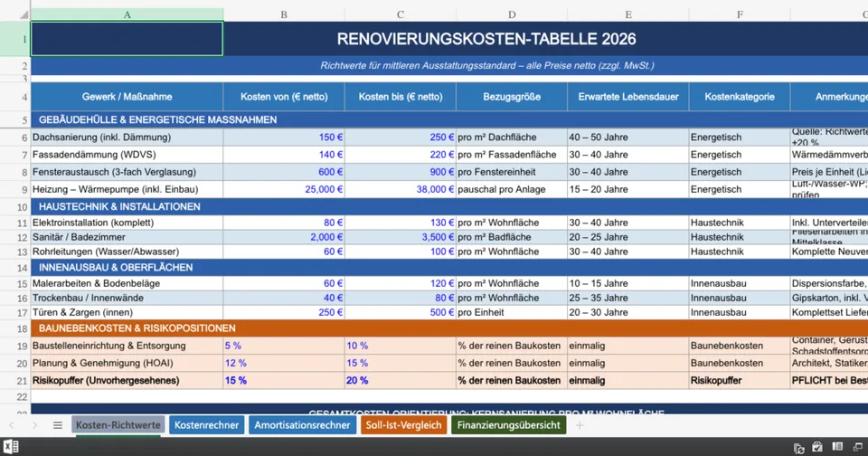Screen dimensions: 868x456
Task: Go to previous sheet tab arrow
Action: click(x=12, y=425)
